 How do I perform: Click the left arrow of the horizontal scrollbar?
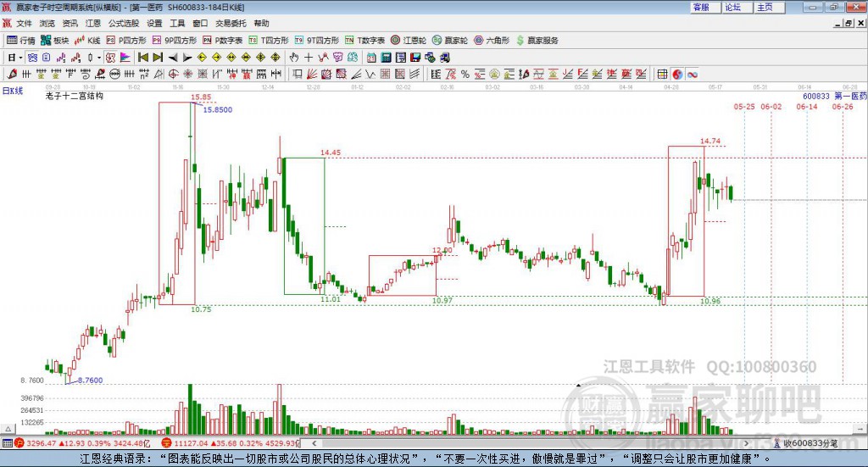(x=314, y=443)
